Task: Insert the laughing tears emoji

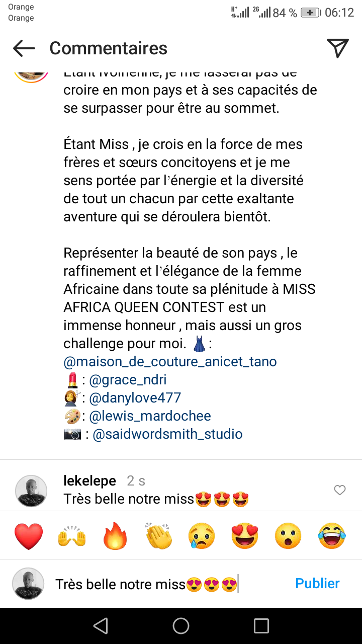Action: click(332, 536)
